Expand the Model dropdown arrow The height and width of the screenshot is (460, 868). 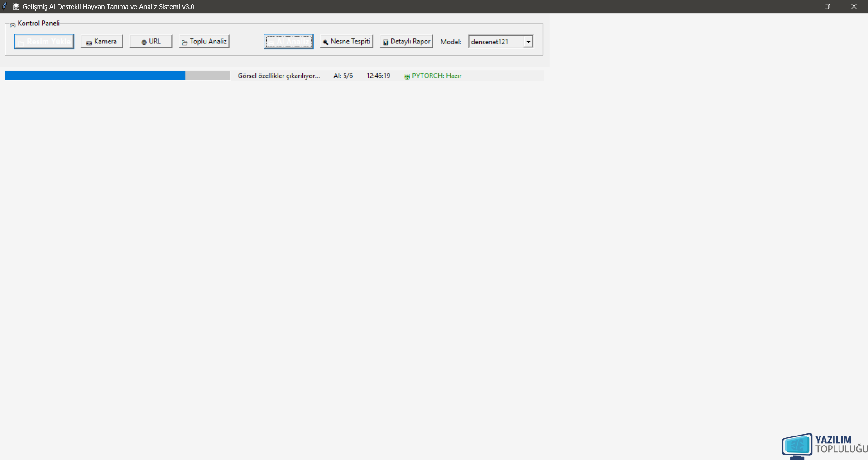click(x=528, y=42)
